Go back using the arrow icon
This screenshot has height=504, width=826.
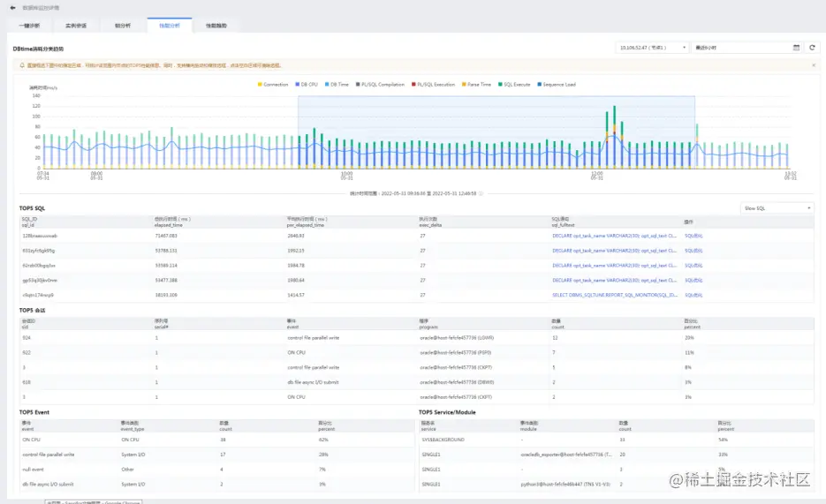12,8
